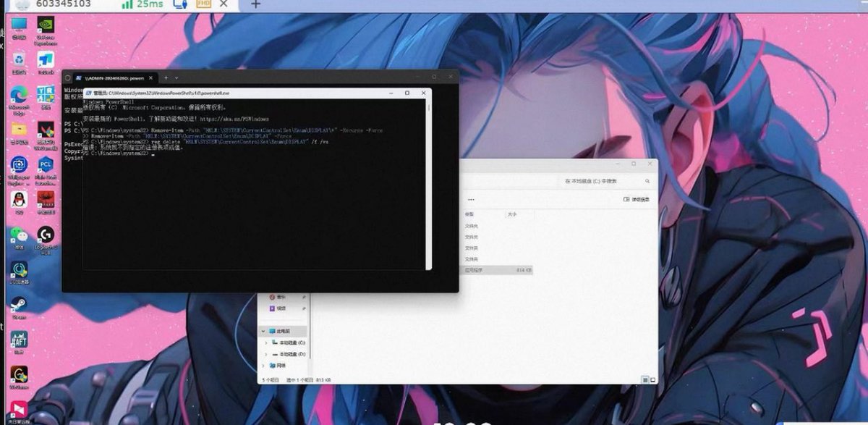The image size is (868, 425).
Task: Click the 25ms latency indicator in the remote bar
Action: (141, 4)
